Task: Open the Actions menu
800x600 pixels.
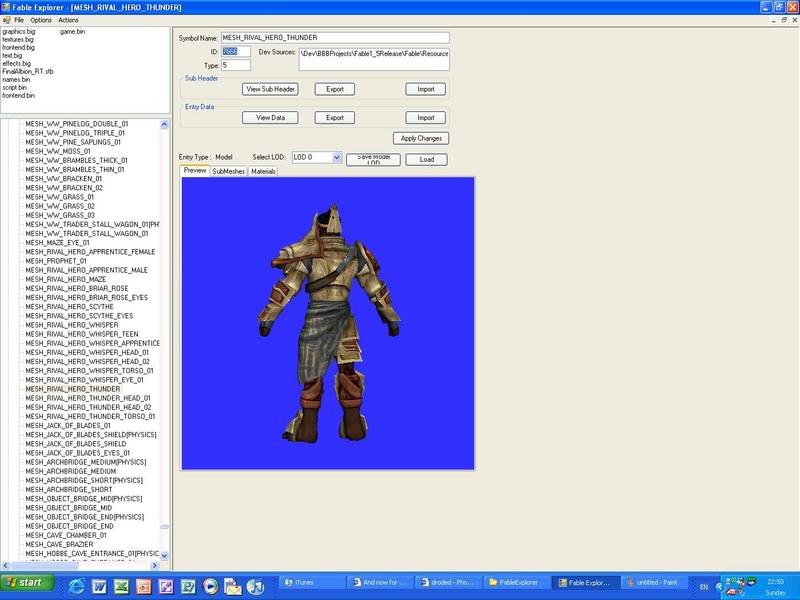Action: 68,20
